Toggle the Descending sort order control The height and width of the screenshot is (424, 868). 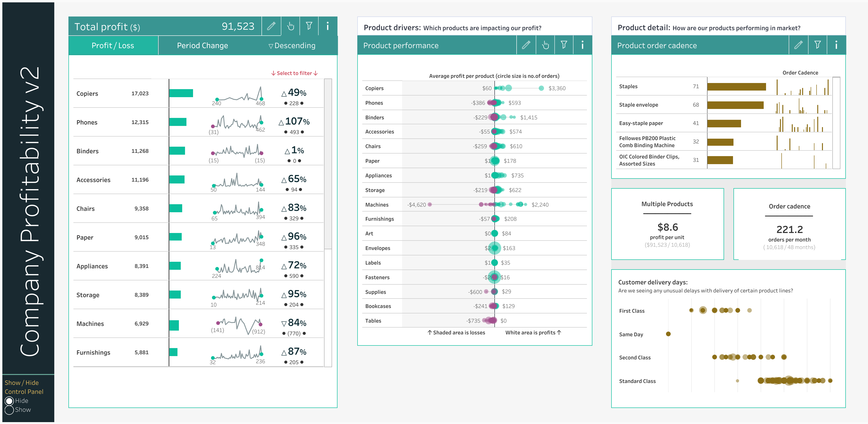pos(292,46)
